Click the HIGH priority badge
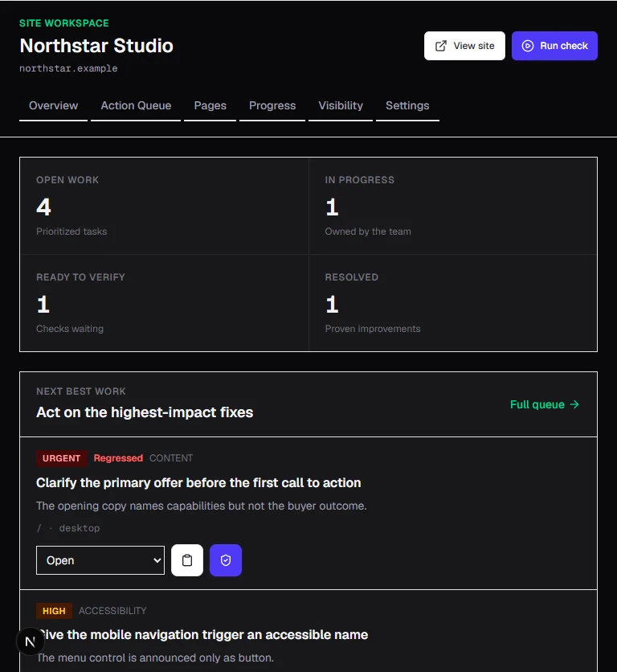 click(x=54, y=611)
